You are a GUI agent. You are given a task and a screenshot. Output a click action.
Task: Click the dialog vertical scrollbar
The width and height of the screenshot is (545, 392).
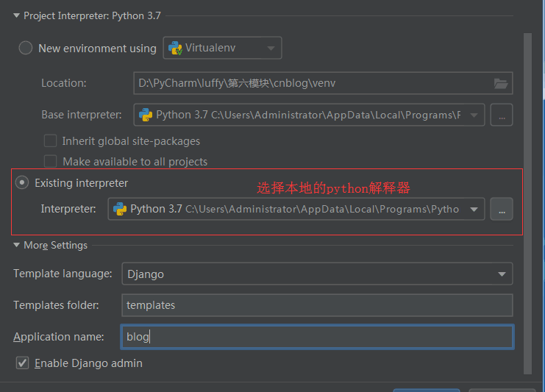pos(527,204)
